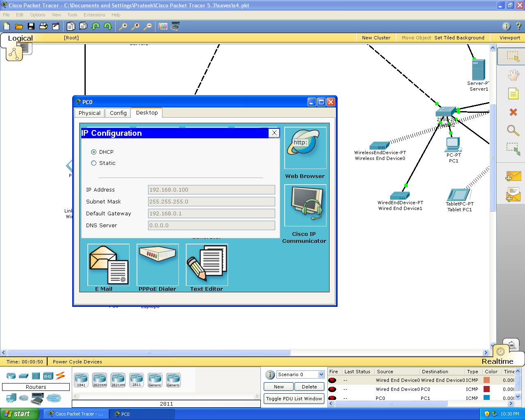
Task: Click the network information icon in the toolbar
Action: pyautogui.click(x=507, y=26)
